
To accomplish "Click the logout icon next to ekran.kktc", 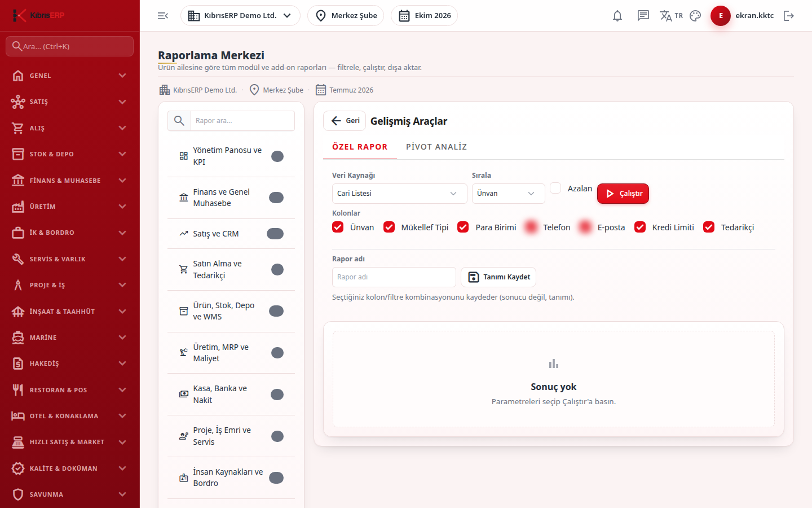I will click(789, 16).
